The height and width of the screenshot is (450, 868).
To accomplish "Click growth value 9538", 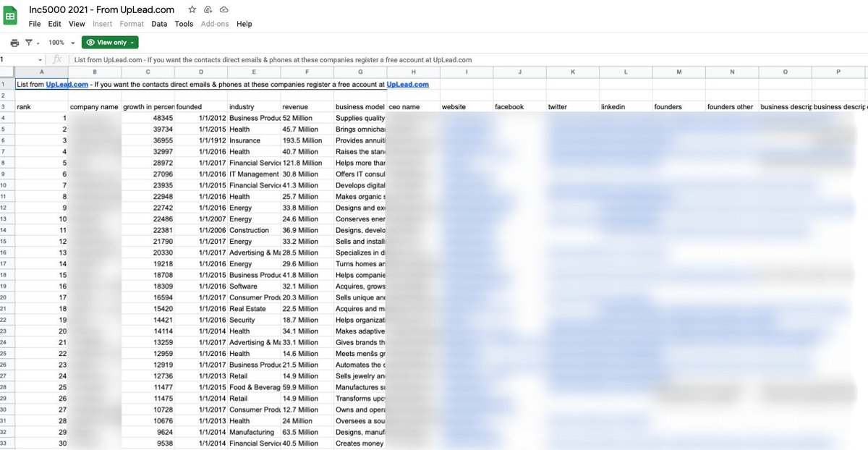I will click(x=148, y=443).
